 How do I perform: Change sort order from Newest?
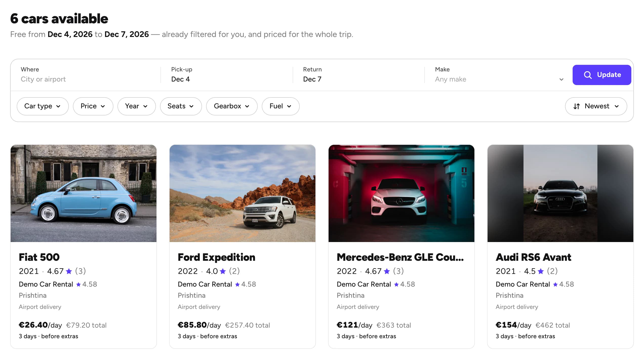(596, 106)
